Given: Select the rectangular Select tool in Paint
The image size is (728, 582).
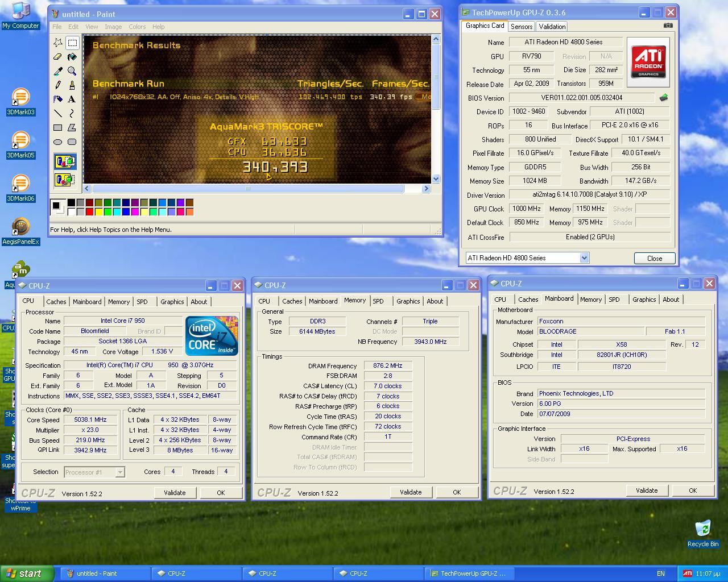Looking at the screenshot, I should coord(72,43).
